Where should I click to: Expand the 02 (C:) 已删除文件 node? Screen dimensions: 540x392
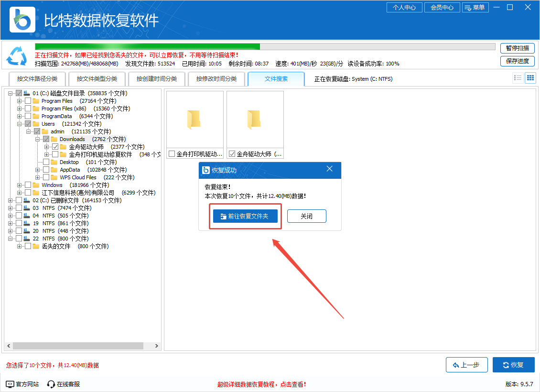(x=11, y=200)
